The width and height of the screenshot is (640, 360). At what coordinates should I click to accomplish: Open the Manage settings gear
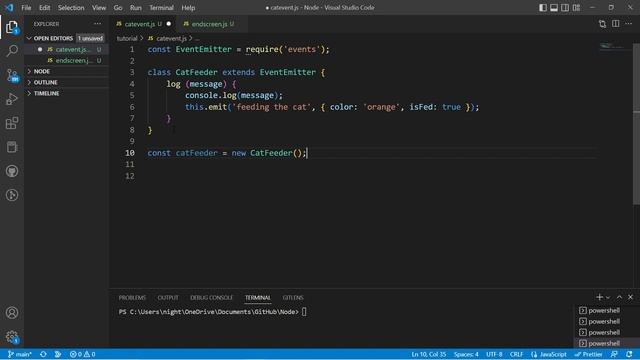click(x=12, y=337)
